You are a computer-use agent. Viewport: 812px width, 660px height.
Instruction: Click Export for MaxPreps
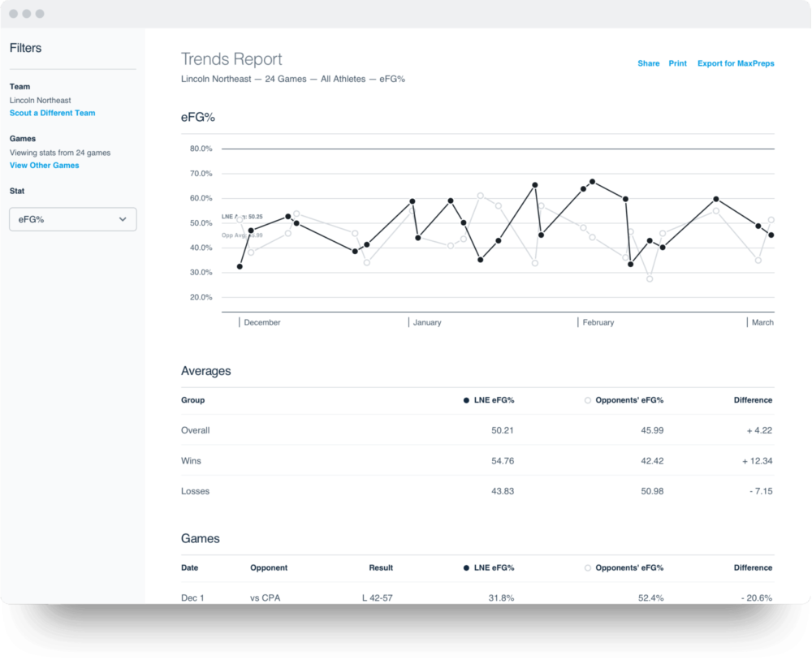[x=736, y=63]
